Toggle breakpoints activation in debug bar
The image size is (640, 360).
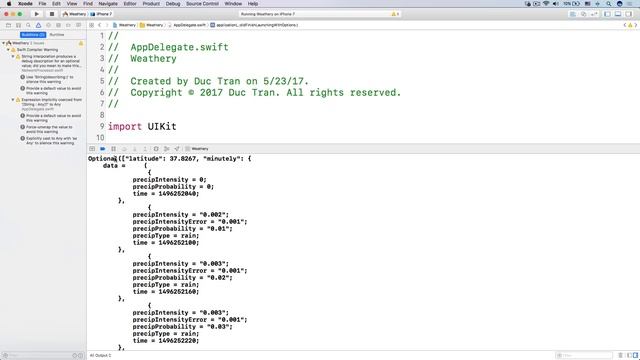tap(103, 149)
